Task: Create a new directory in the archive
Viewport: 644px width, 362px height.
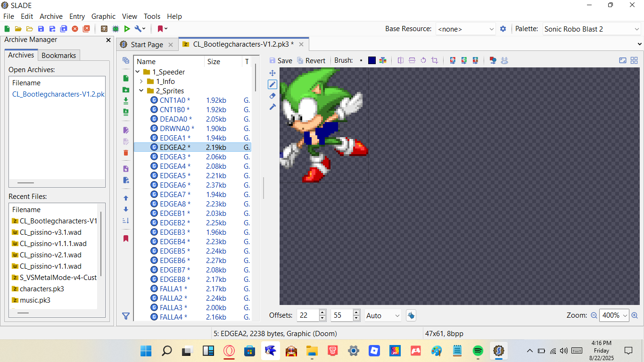Action: 126,90
